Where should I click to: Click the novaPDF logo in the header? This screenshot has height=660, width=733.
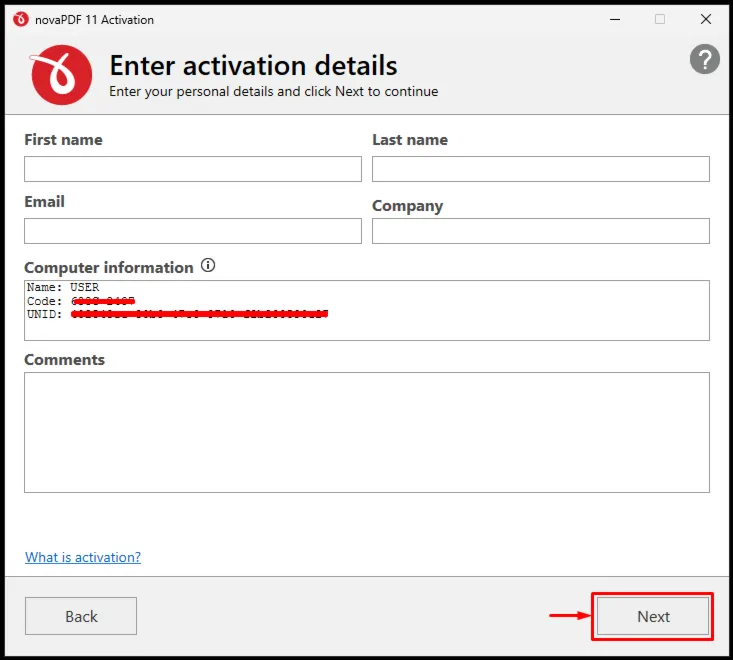click(x=61, y=75)
